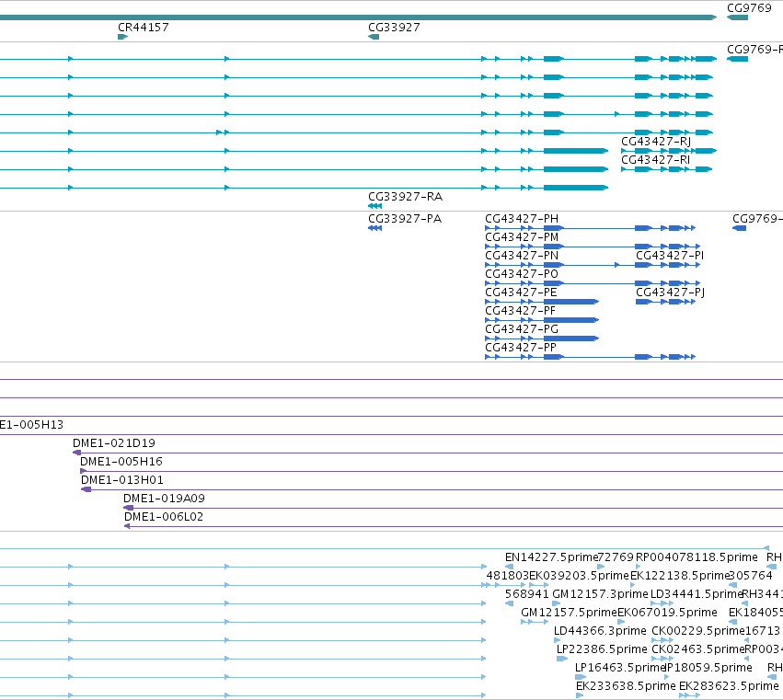
Task: Select the CG43427-PJ CDS glyph
Action: 665,302
